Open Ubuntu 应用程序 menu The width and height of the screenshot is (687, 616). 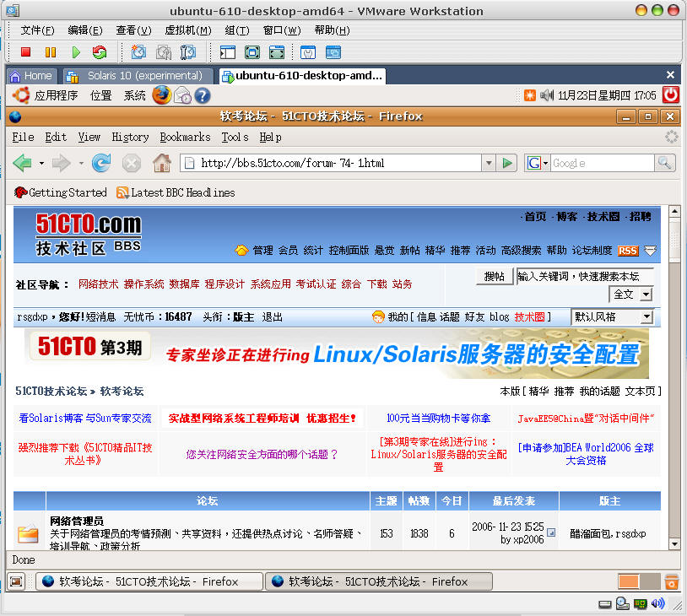pos(56,95)
